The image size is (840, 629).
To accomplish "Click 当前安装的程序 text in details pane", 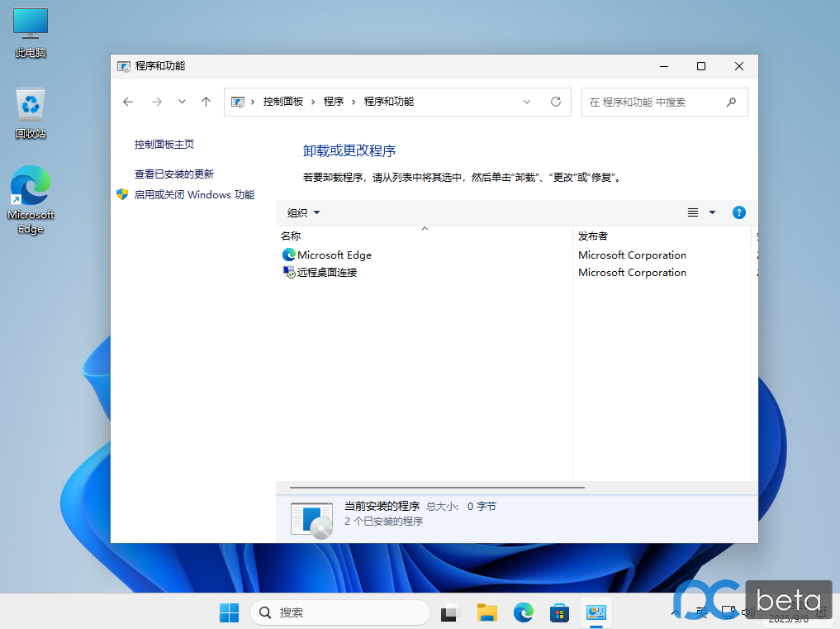I will click(382, 506).
